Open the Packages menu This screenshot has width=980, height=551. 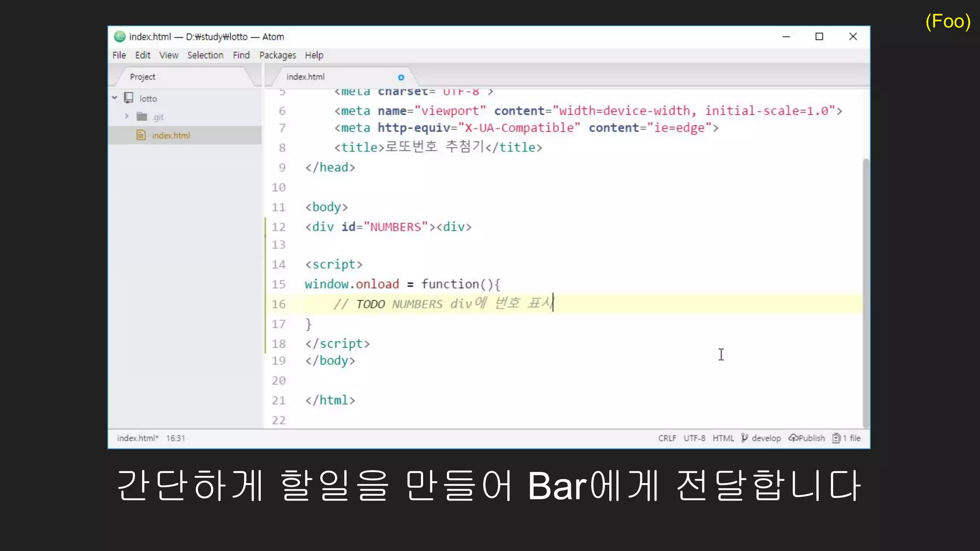point(278,55)
